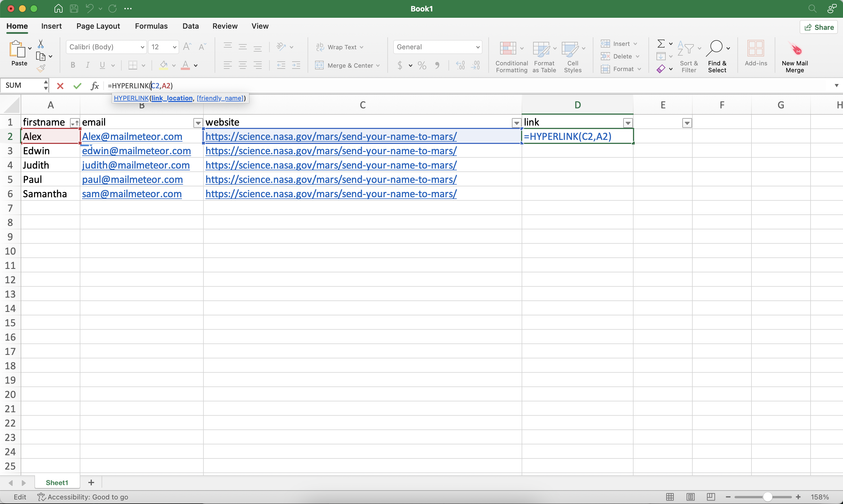Click Increase Decimal icon
843x504 pixels.
coord(460,65)
